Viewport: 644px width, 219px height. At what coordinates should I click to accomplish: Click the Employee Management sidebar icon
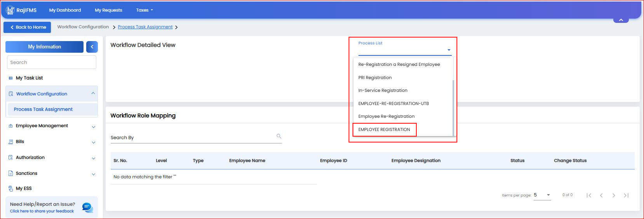(x=10, y=126)
